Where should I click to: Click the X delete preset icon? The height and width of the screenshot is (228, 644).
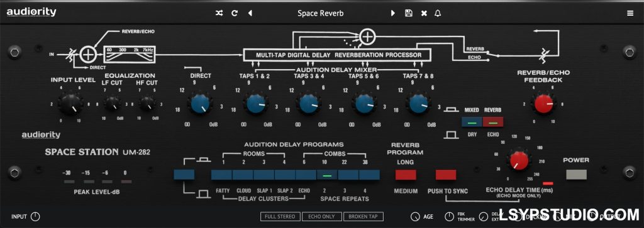(x=424, y=13)
